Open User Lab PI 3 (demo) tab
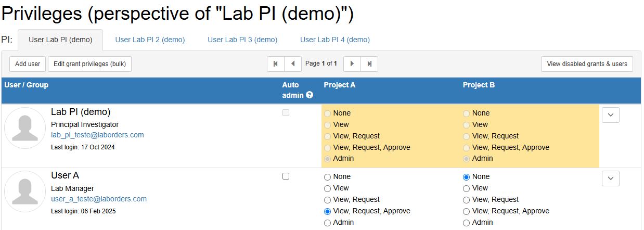The height and width of the screenshot is (230, 644). (242, 40)
